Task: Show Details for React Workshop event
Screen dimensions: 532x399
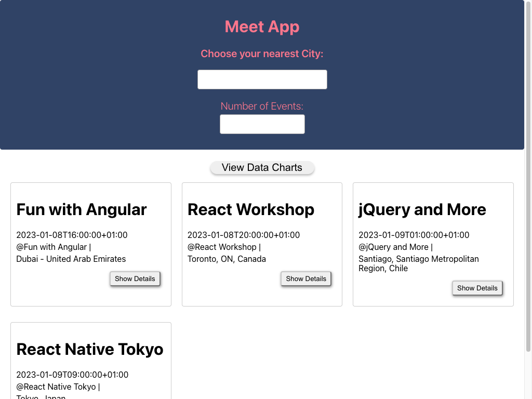Action: (x=305, y=278)
